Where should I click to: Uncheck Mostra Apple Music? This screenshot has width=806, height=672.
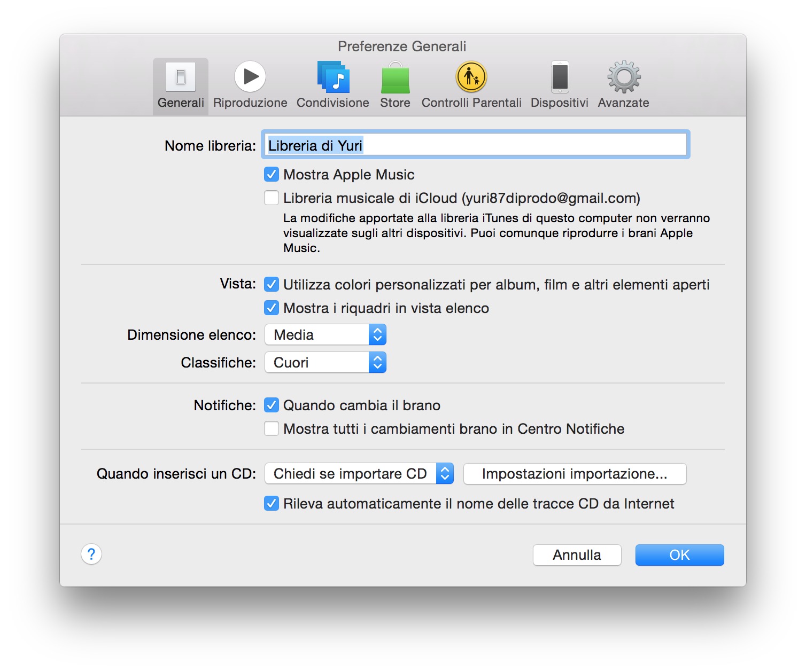click(x=272, y=175)
